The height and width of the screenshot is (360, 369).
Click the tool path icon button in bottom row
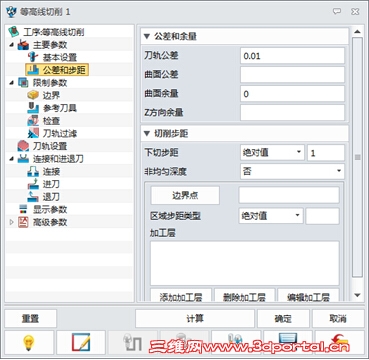point(133,343)
